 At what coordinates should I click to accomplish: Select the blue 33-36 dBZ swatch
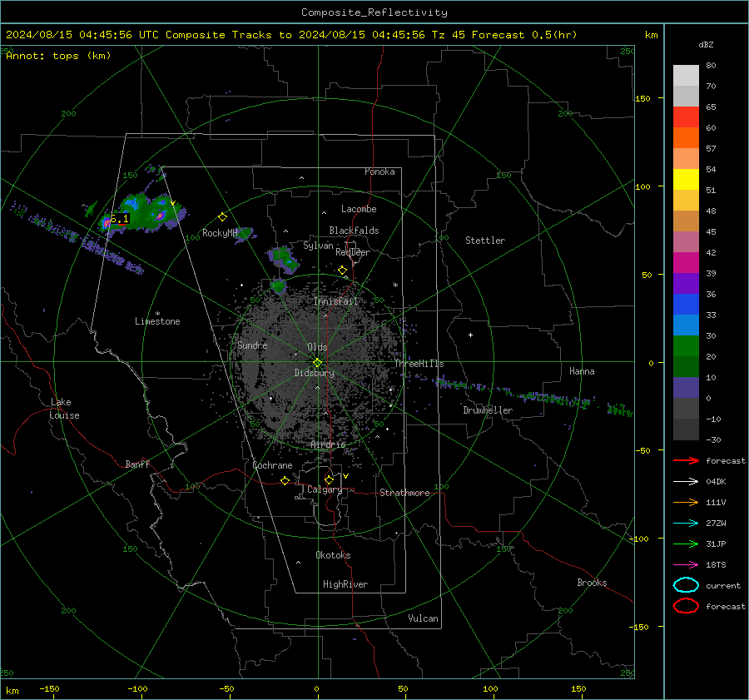coord(686,305)
